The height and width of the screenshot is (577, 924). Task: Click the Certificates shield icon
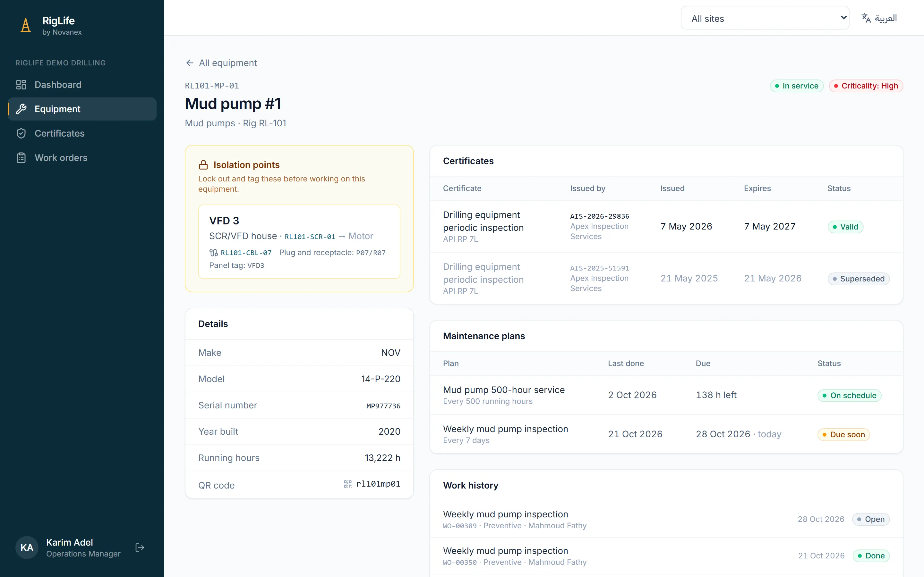click(x=21, y=134)
